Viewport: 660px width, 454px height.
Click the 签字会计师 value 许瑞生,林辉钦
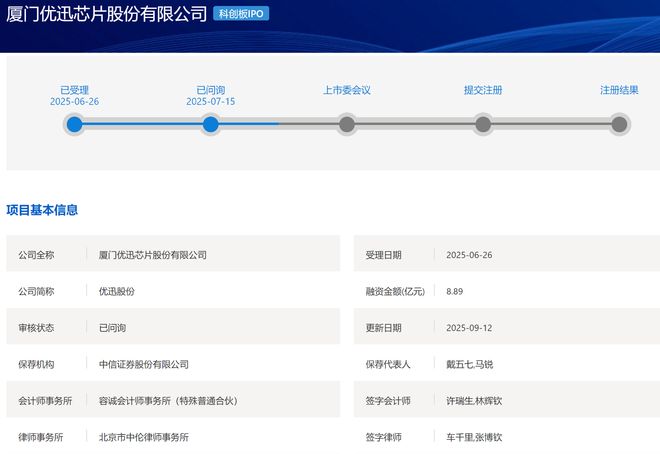click(474, 401)
